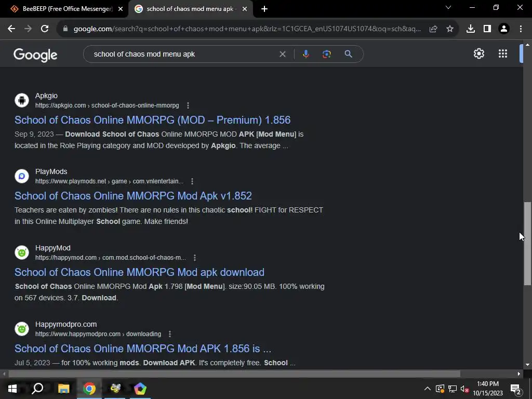Open more options for HappyMod result
The image size is (532, 399).
point(195,258)
